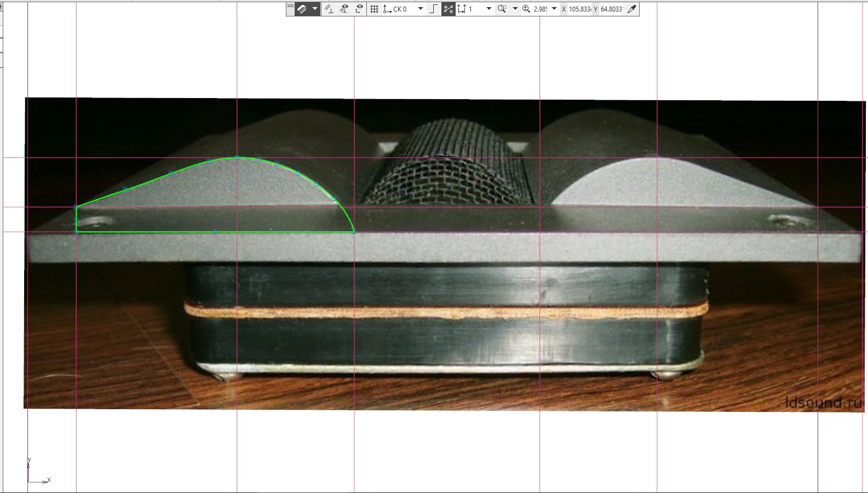Click the coordinate system CK 0 icon
Image resolution: width=868 pixels, height=493 pixels.
[387, 9]
